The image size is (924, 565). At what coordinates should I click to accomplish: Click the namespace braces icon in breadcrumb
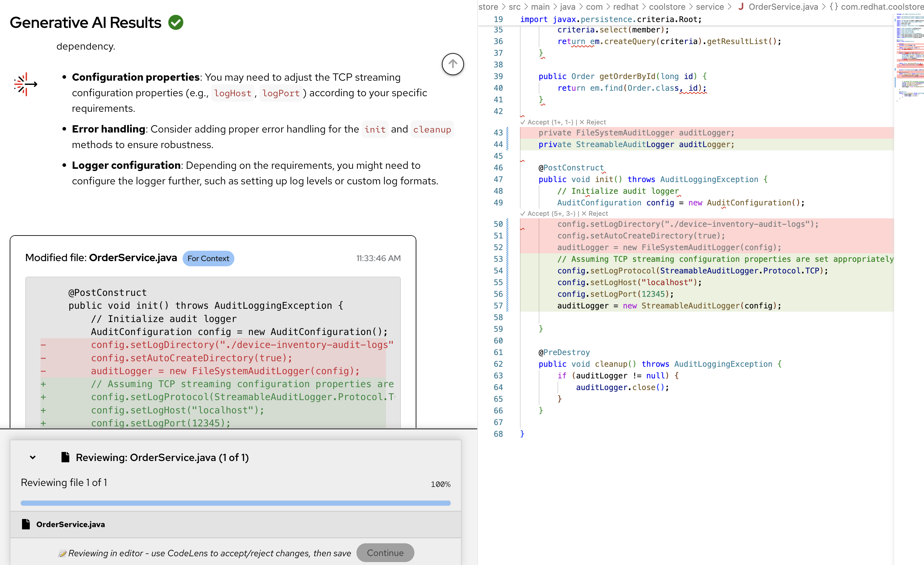[833, 7]
